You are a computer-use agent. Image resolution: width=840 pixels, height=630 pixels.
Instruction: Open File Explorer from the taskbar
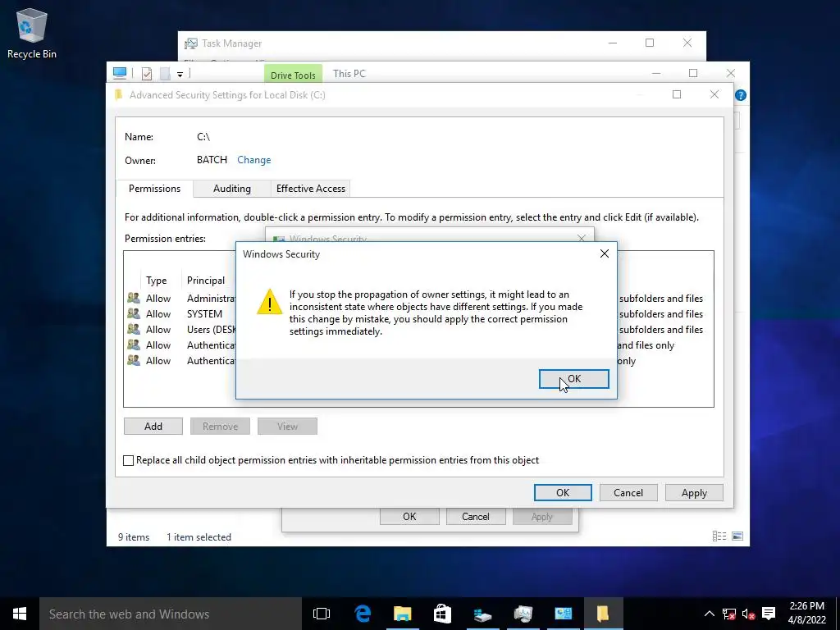point(402,614)
